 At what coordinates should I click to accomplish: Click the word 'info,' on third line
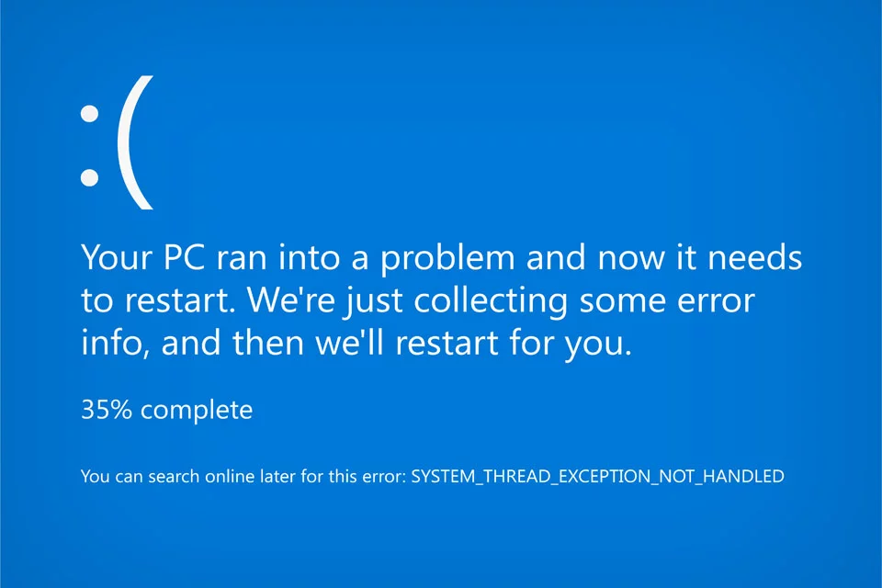point(116,342)
